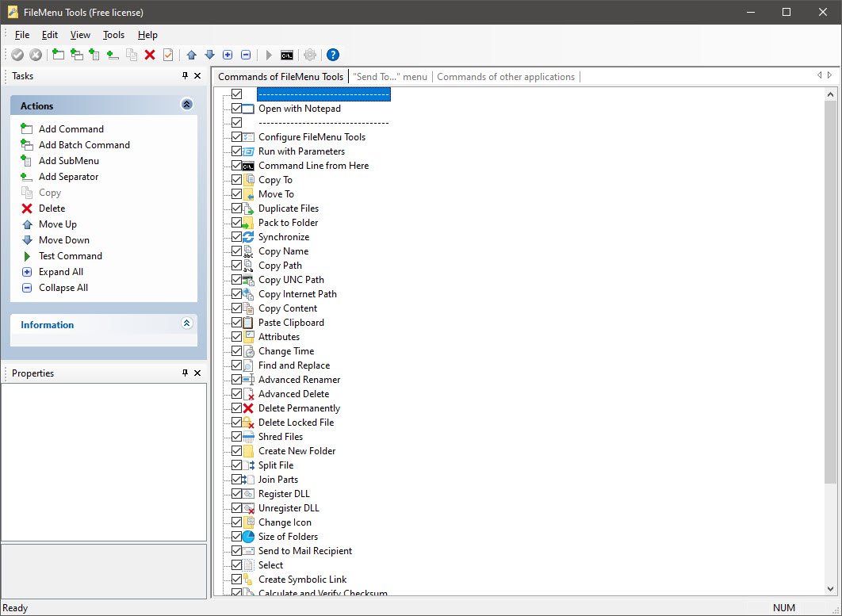The image size is (842, 616).
Task: Click the Expand All plus toolbar icon
Action: click(228, 55)
